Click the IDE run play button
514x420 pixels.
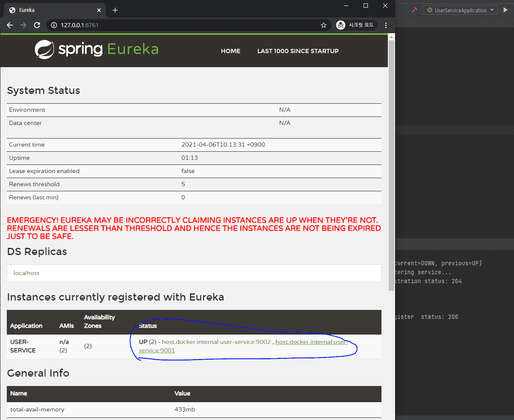point(506,10)
